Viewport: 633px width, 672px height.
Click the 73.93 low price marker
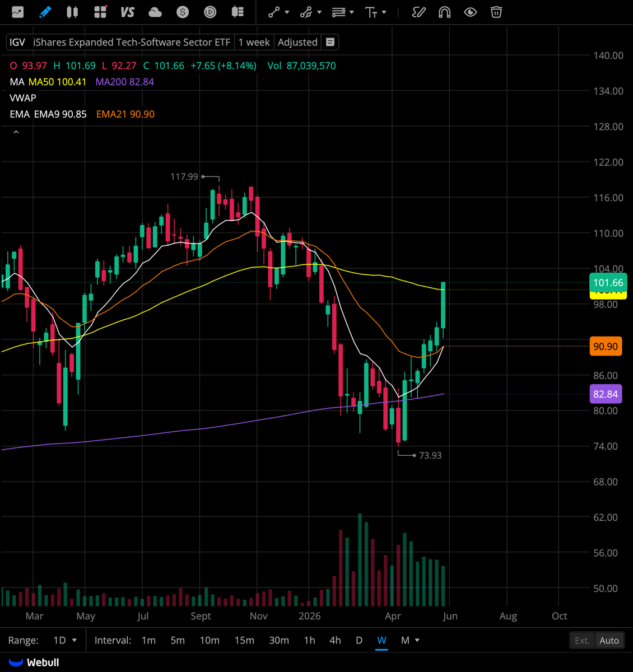430,455
